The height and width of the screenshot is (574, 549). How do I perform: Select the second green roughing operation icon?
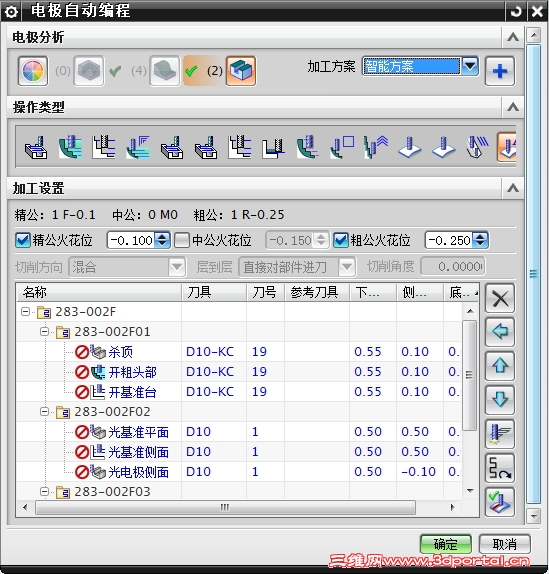pos(70,147)
